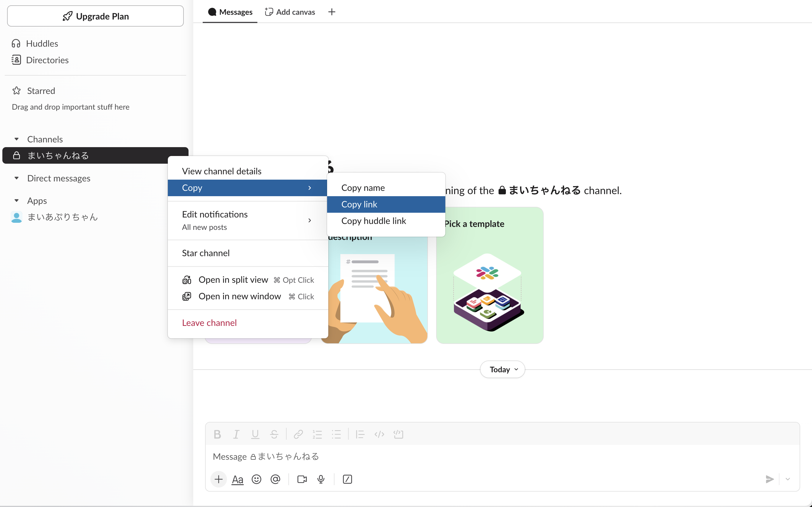Switch to the Add canvas tab
Viewport: 812px width, 507px height.
pyautogui.click(x=290, y=12)
